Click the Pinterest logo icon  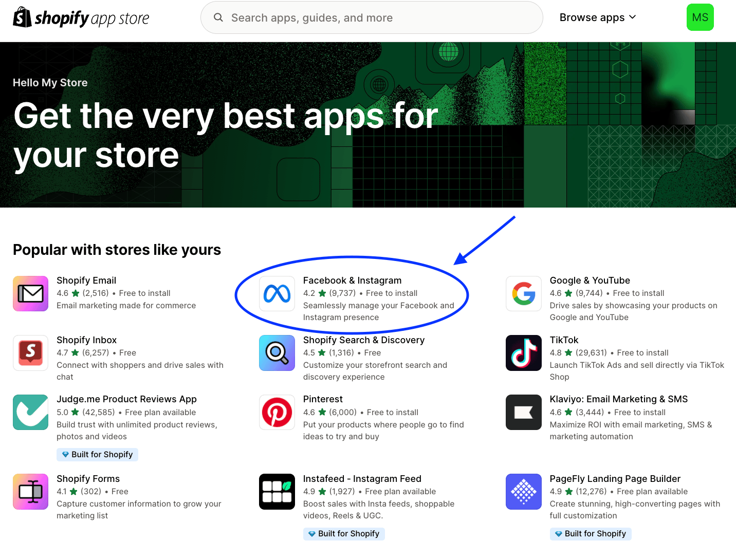click(277, 412)
